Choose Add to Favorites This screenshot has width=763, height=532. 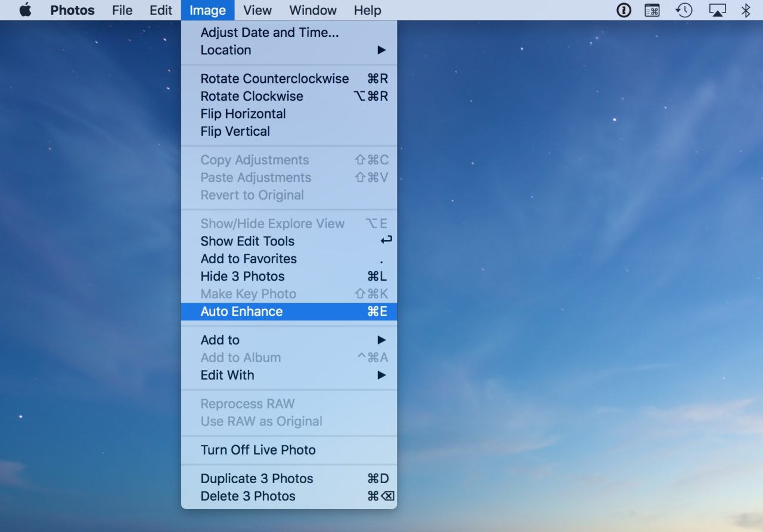(x=289, y=259)
